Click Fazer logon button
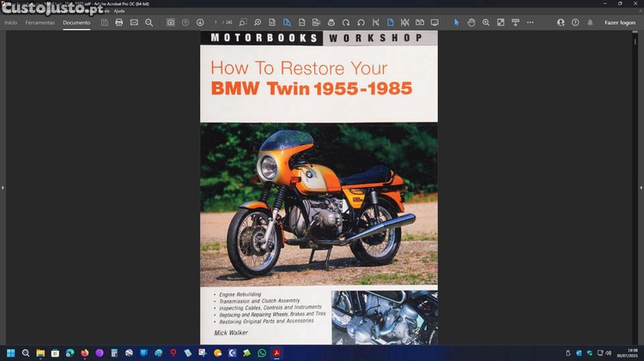The image size is (644, 361). (619, 22)
